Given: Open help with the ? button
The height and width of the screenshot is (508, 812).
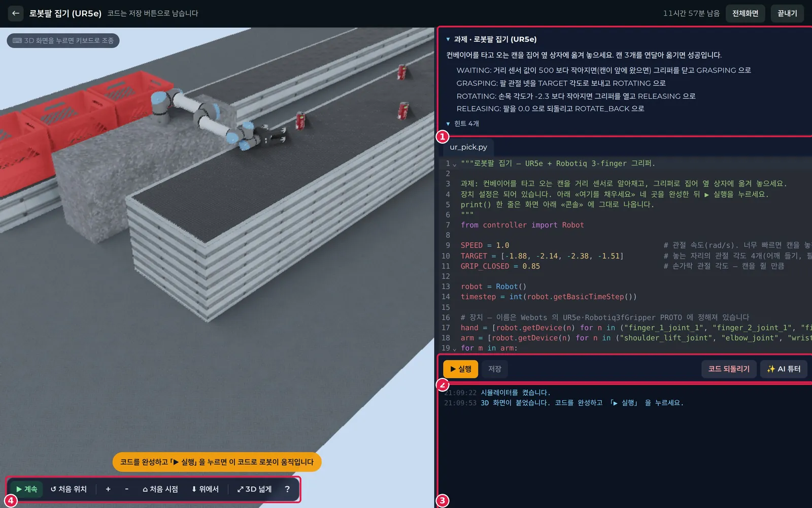Looking at the screenshot, I should tap(287, 489).
